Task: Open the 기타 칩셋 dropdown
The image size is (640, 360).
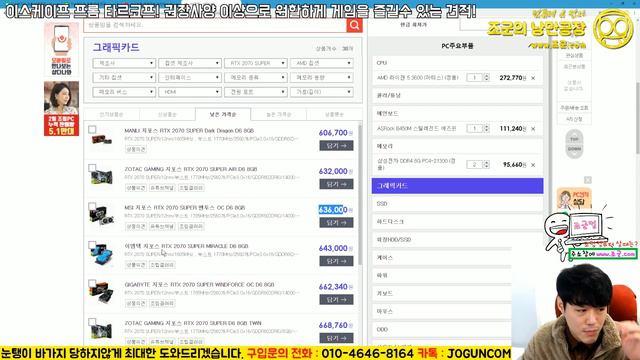Action: click(124, 78)
